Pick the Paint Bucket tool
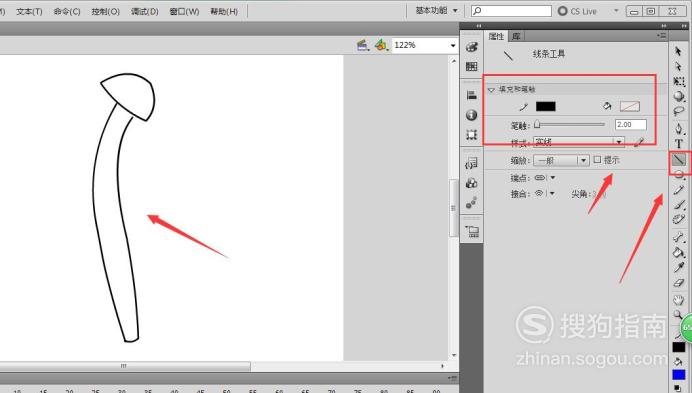Viewport: 692px width, 393px height. coord(678,253)
